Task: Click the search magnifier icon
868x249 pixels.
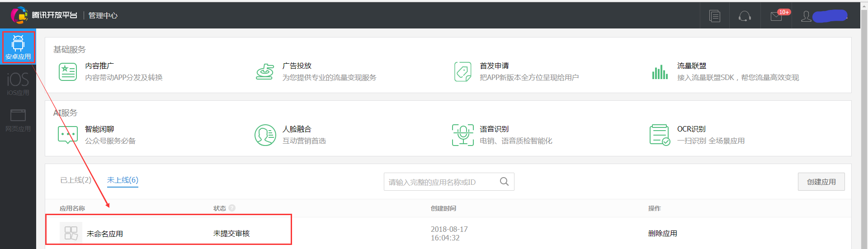Action: (x=505, y=182)
